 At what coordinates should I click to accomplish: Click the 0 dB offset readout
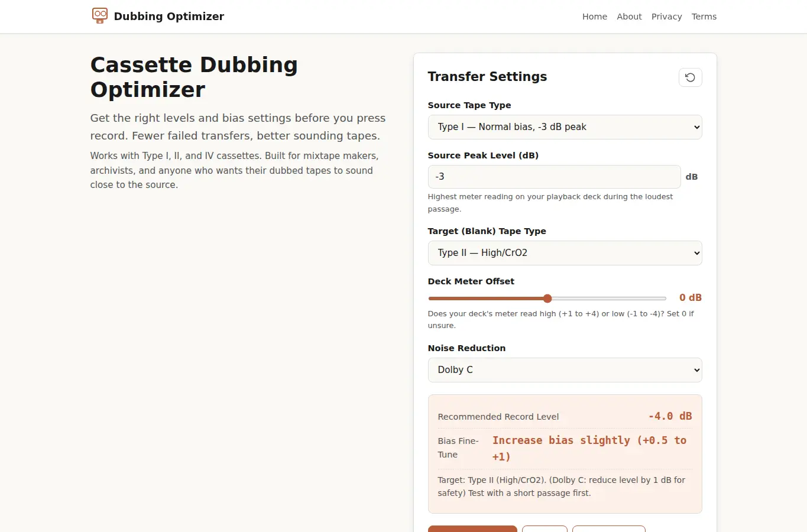(690, 297)
